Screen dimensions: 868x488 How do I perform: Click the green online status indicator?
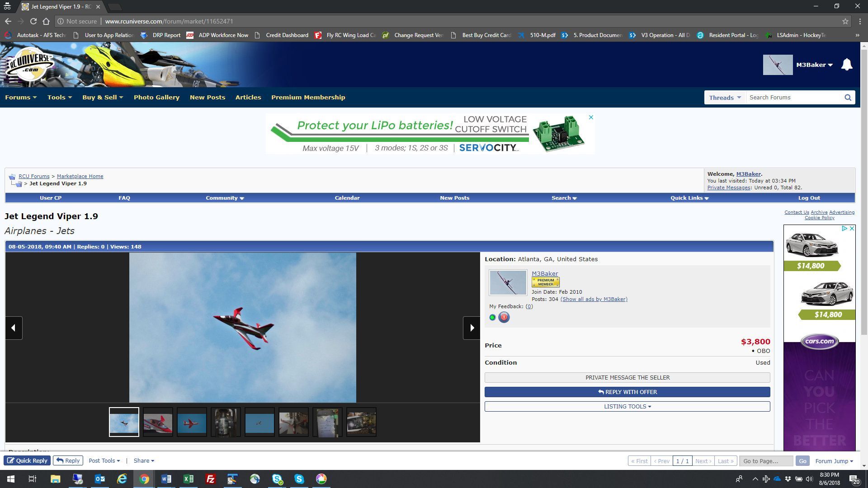[492, 317]
